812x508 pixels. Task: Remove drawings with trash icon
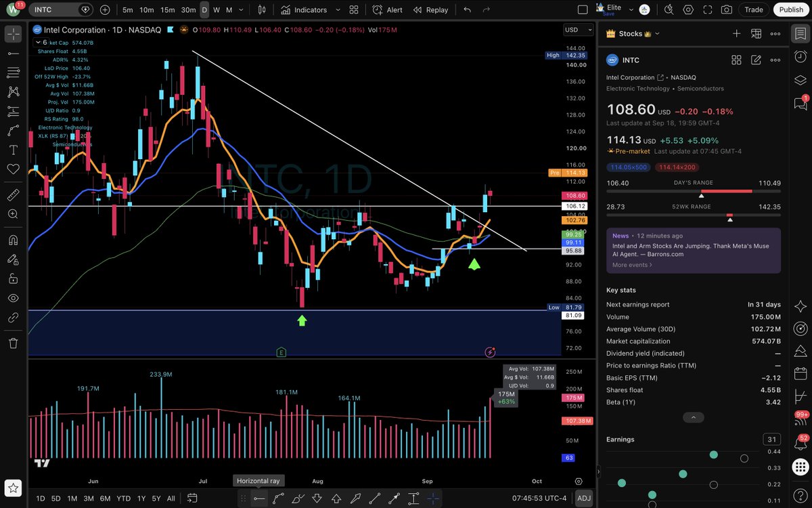pos(13,343)
